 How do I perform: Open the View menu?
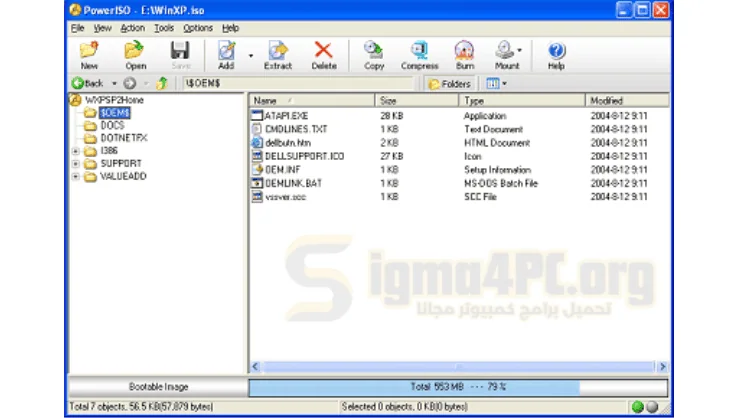pos(102,28)
